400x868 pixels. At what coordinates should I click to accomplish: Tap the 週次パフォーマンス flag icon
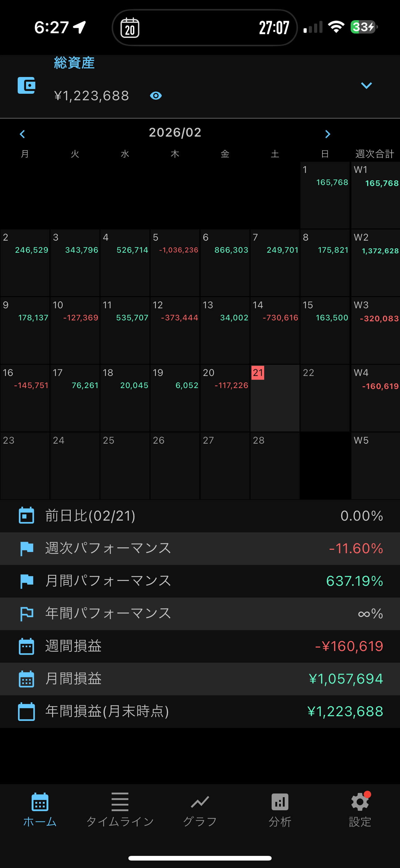tap(27, 549)
